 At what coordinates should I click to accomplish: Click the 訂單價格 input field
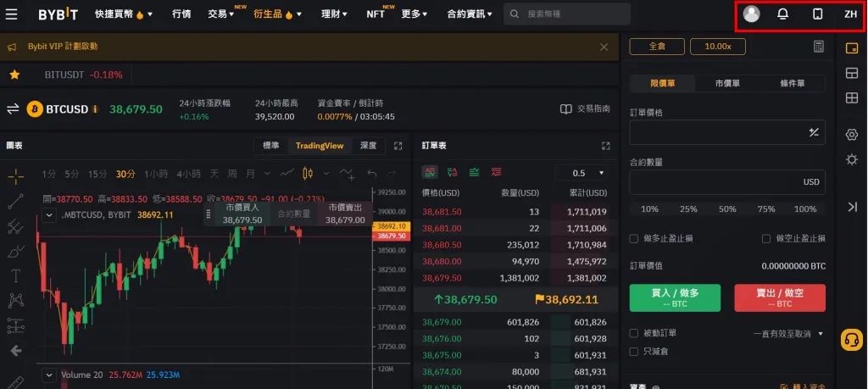pos(716,132)
